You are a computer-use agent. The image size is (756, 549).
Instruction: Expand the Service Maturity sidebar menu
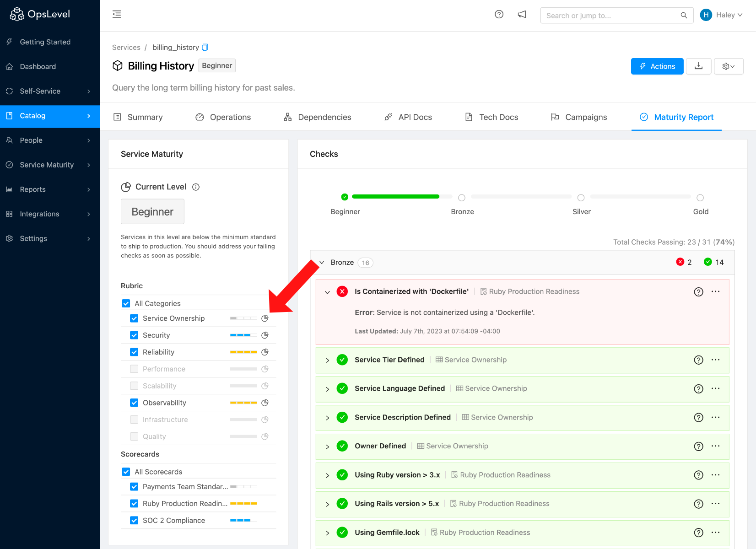click(50, 165)
